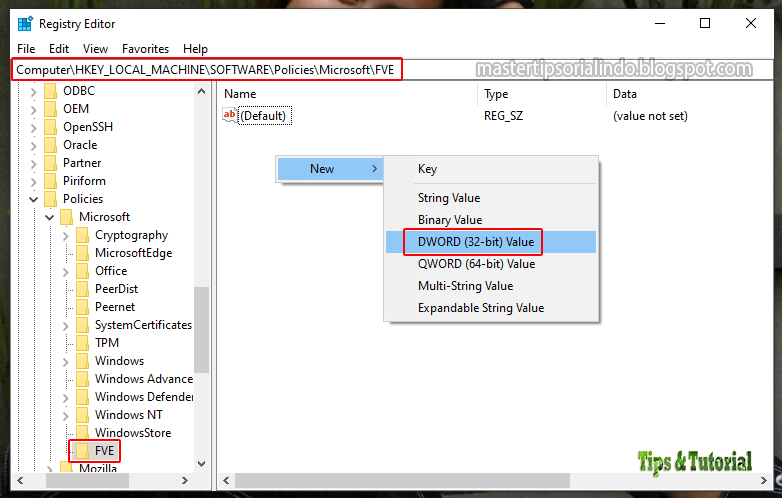The width and height of the screenshot is (782, 498).
Task: Open the Help menu
Action: (x=195, y=49)
